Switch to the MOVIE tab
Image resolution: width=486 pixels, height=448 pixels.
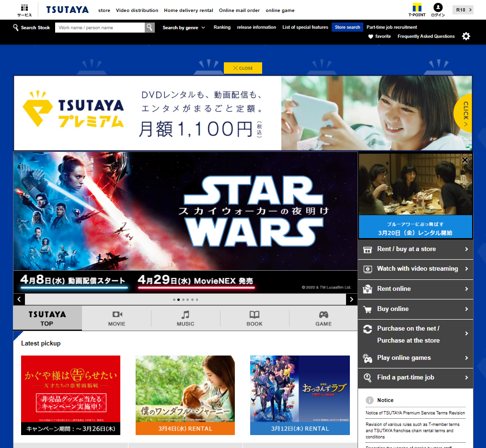(116, 318)
